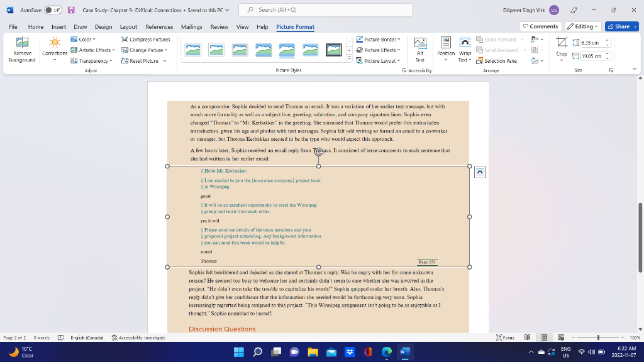Viewport: 644px width, 362px height.
Task: Expand Reset Picture dropdown arrow
Action: tap(165, 61)
